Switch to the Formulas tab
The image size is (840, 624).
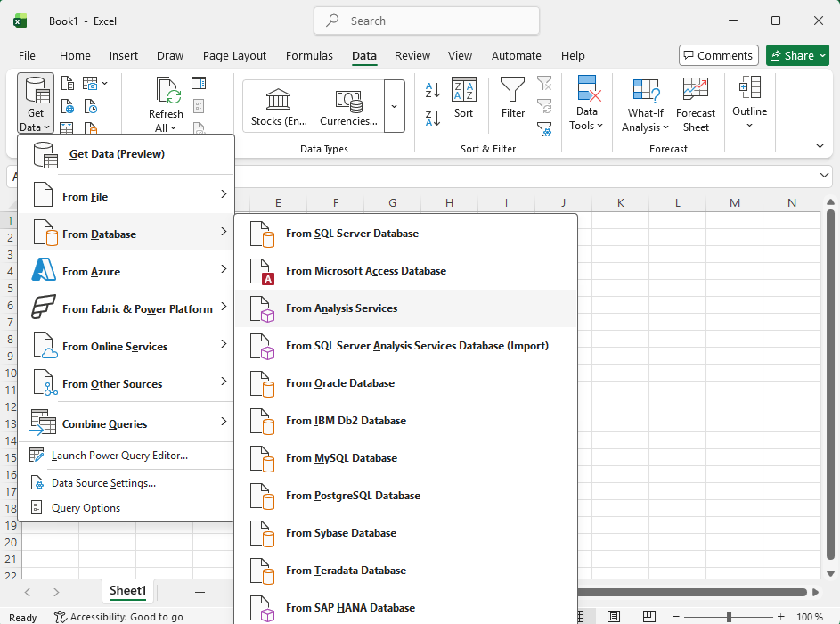[x=309, y=56]
